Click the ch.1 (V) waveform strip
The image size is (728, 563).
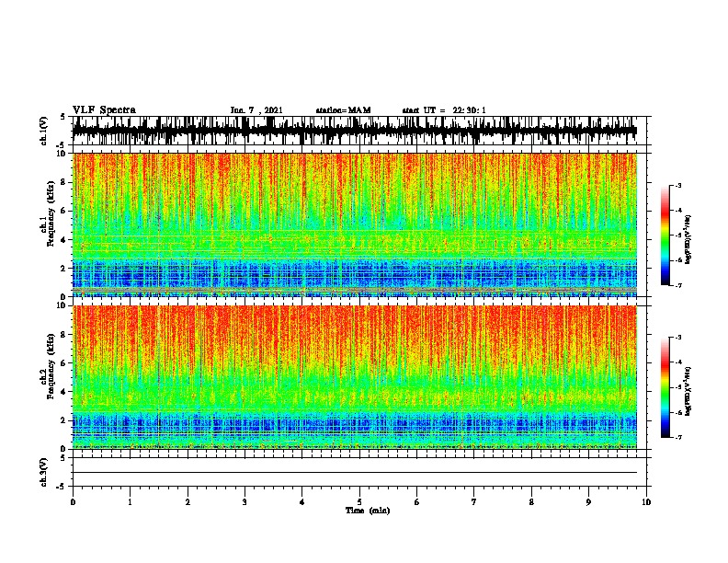(x=355, y=131)
